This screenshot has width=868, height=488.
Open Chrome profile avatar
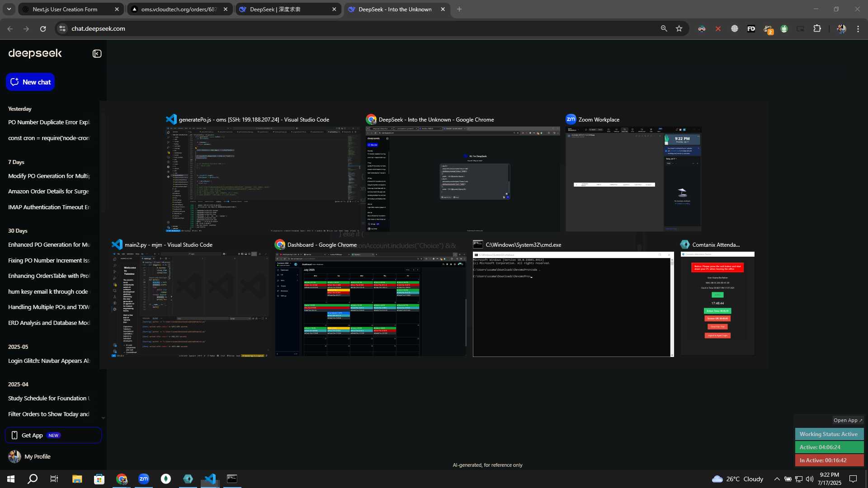tap(841, 29)
